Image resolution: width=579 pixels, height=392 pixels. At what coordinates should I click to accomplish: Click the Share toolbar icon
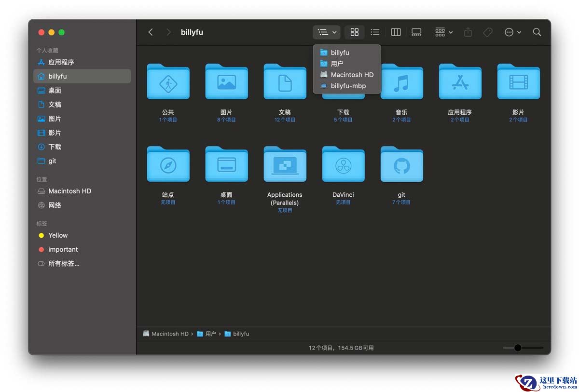468,32
